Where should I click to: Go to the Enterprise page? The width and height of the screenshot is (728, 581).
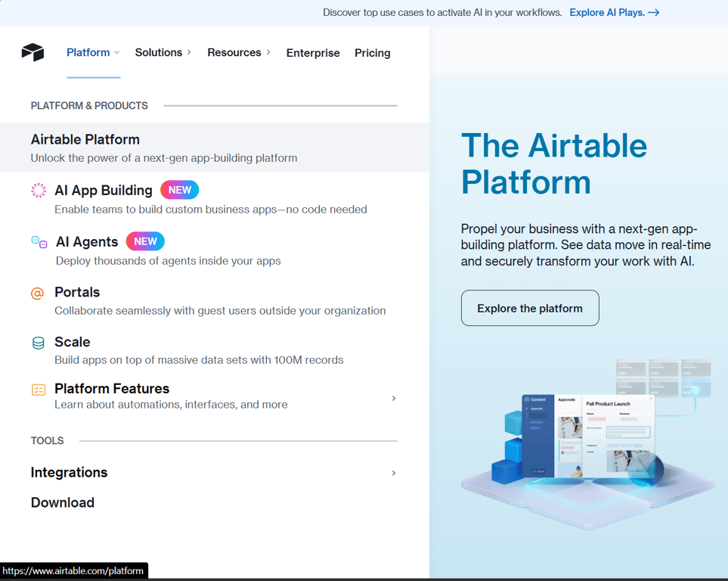tap(313, 53)
